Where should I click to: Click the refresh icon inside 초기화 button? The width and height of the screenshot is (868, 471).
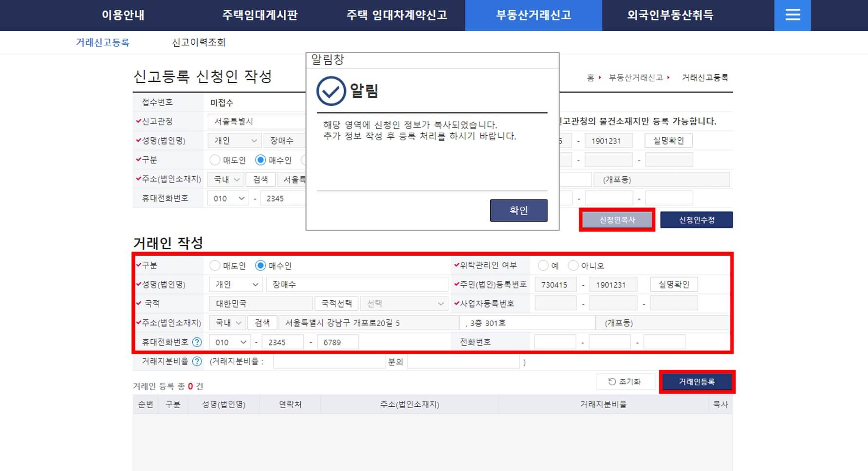(x=612, y=381)
